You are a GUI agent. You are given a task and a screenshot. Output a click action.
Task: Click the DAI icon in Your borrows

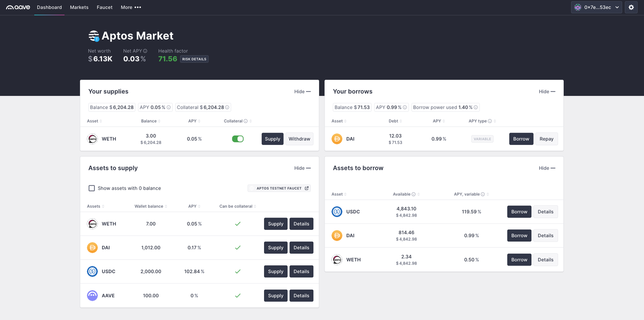click(337, 139)
